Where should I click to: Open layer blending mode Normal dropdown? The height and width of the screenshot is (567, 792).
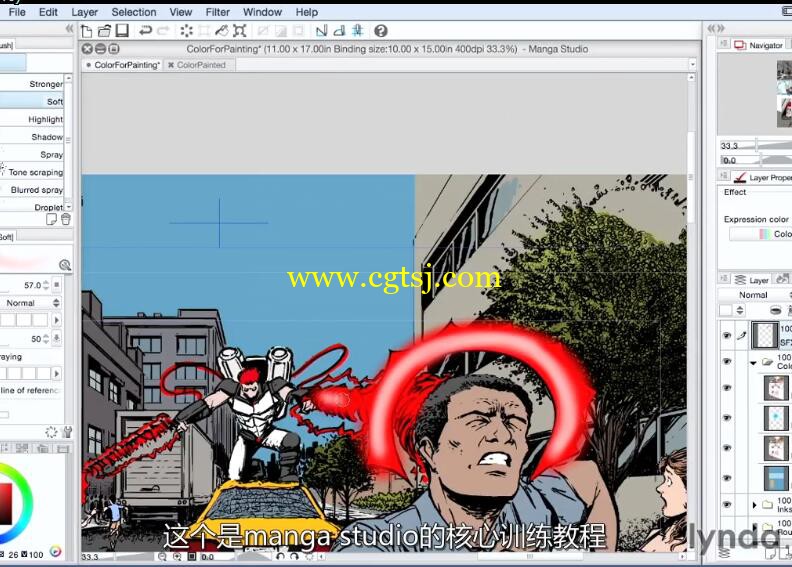[x=755, y=295]
